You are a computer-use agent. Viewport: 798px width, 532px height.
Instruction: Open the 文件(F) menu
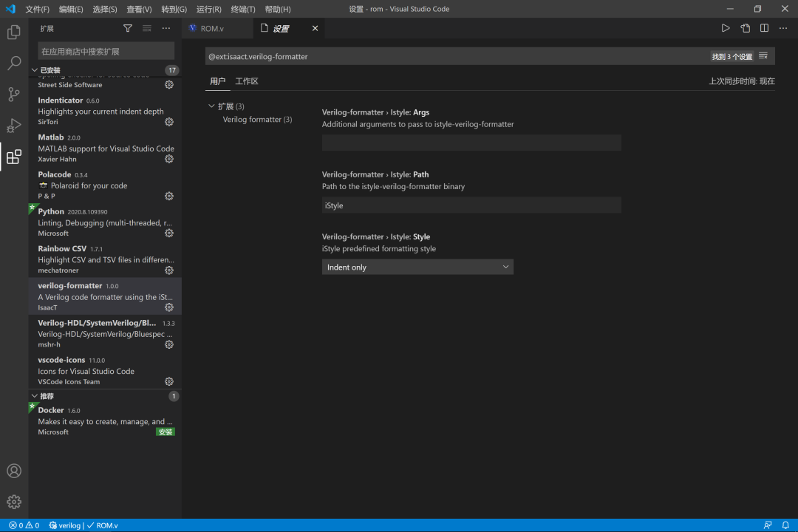click(x=37, y=9)
